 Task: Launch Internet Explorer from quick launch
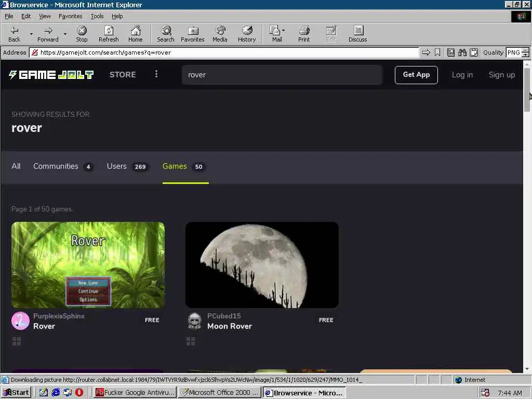point(56,393)
